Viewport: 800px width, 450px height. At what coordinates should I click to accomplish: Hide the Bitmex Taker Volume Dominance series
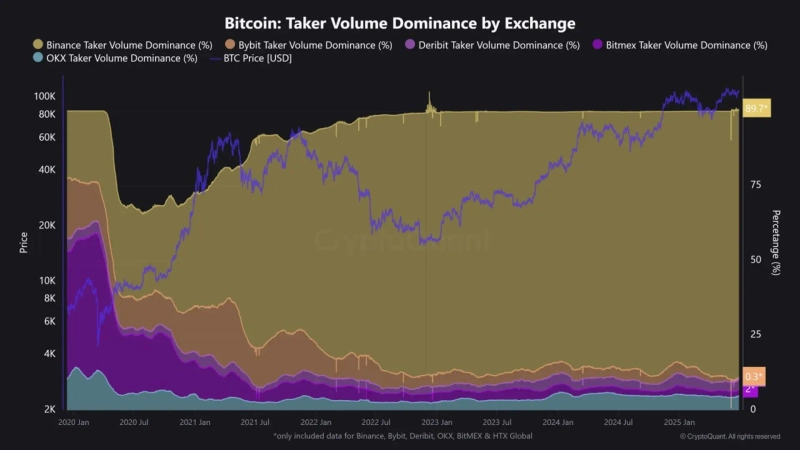688,45
